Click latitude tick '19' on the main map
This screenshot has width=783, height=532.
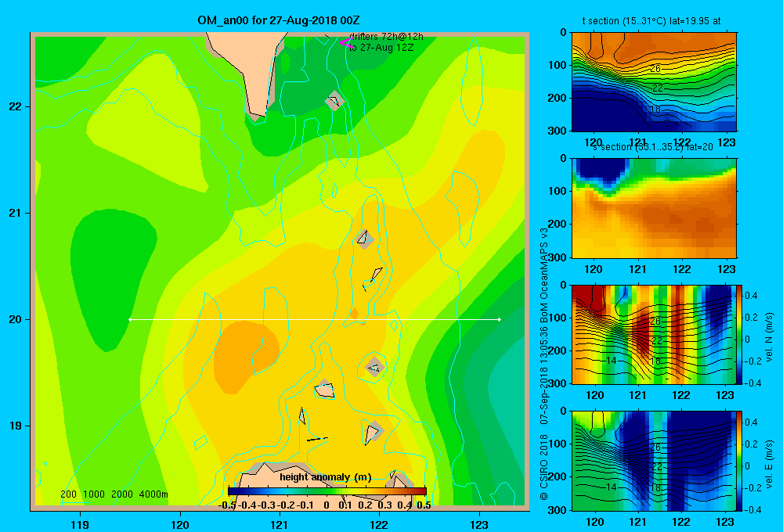click(16, 426)
